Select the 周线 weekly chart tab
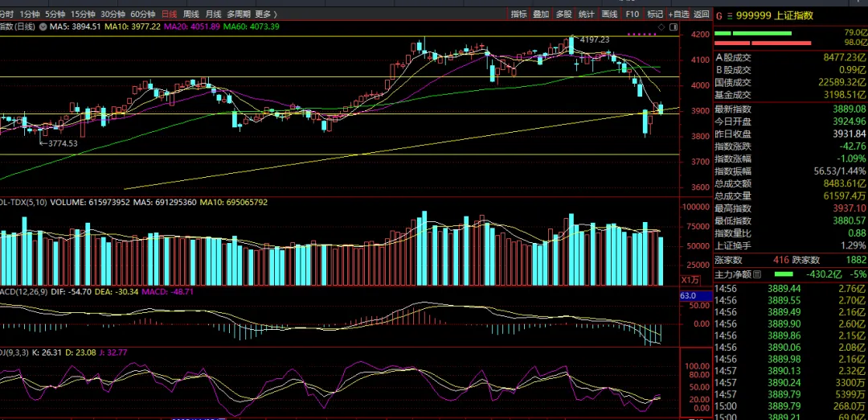 tap(191, 14)
